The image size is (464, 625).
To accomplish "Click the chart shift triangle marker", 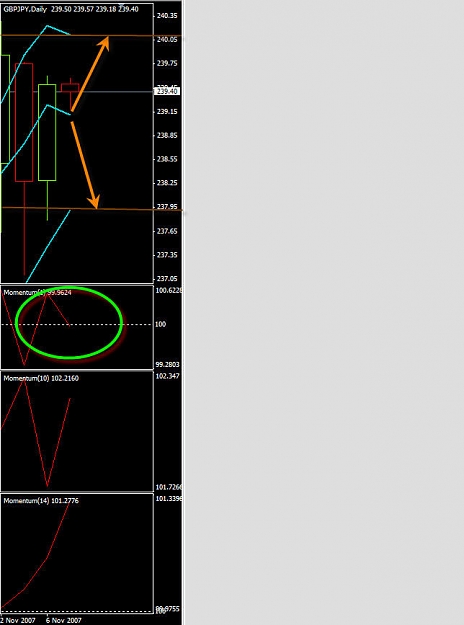I will click(x=122, y=5).
